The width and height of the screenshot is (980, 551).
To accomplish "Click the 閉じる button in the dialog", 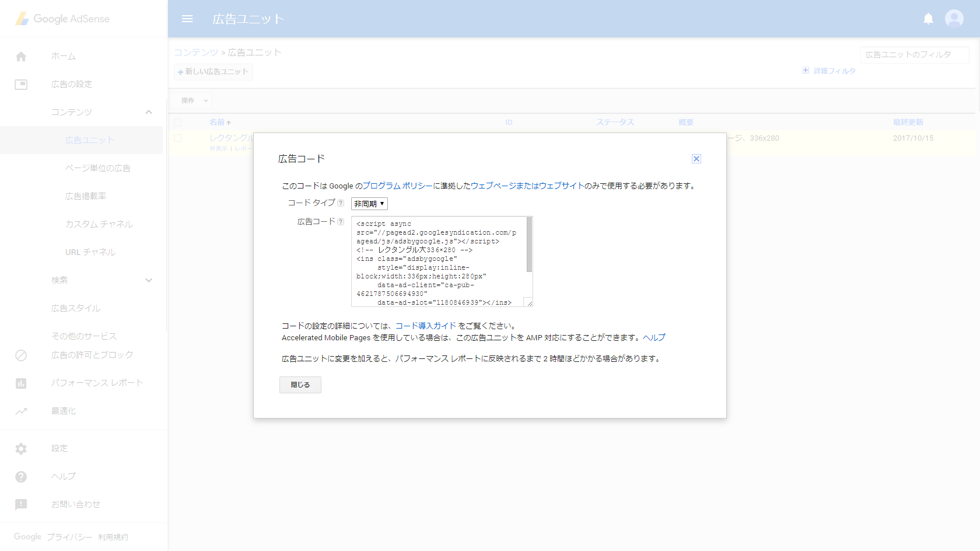I will tap(300, 385).
